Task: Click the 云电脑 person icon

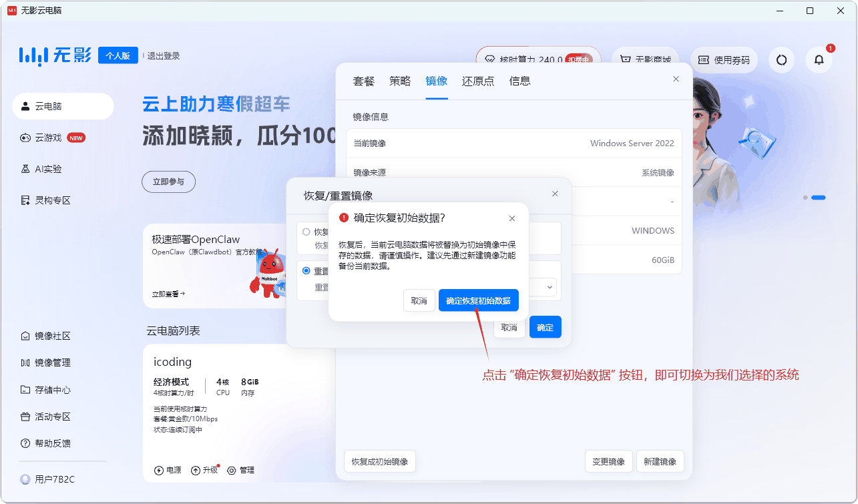Action: click(x=25, y=106)
